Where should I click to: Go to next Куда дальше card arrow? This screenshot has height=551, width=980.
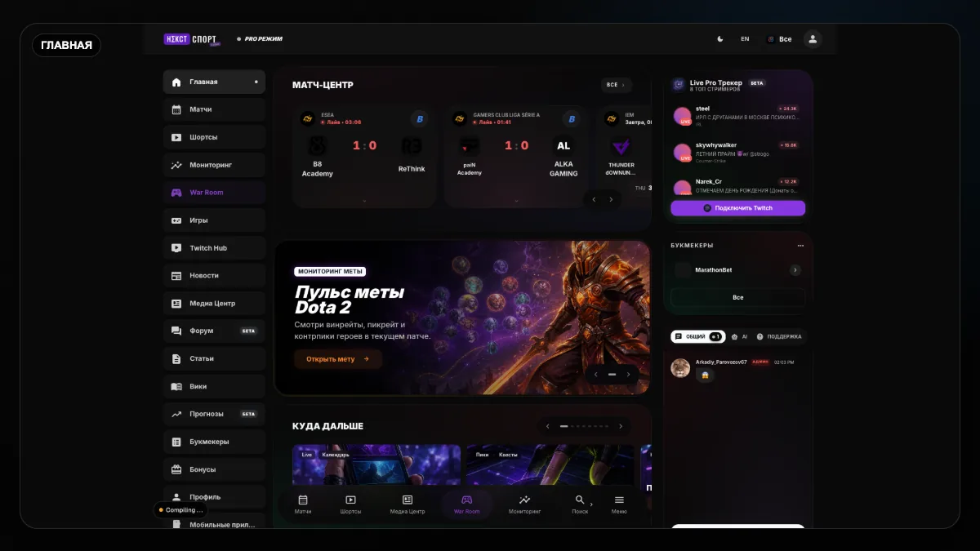click(x=621, y=426)
